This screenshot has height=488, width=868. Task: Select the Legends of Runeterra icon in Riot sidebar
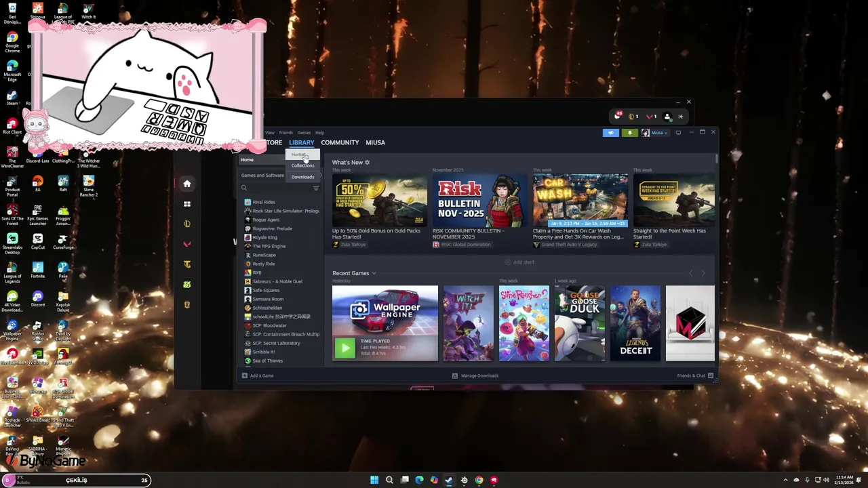click(x=187, y=305)
